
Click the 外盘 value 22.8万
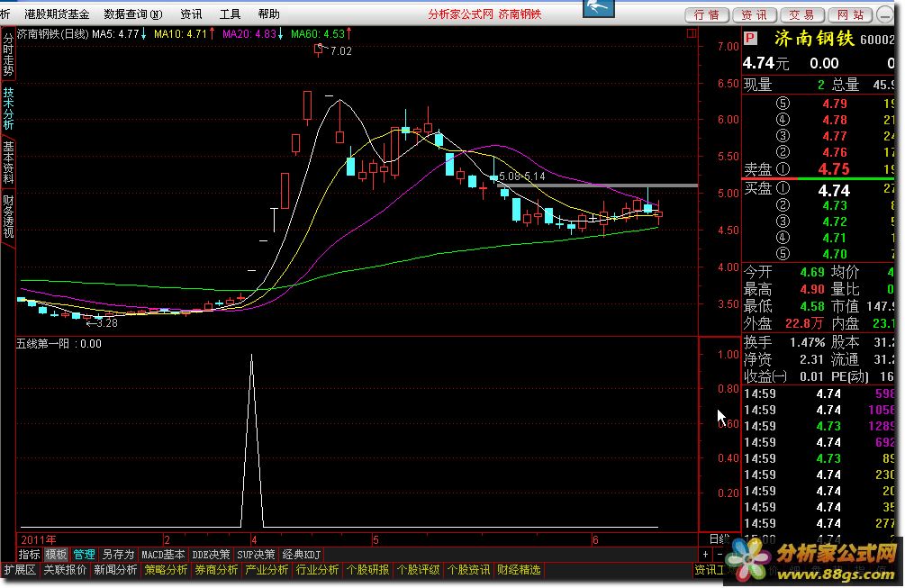[804, 324]
